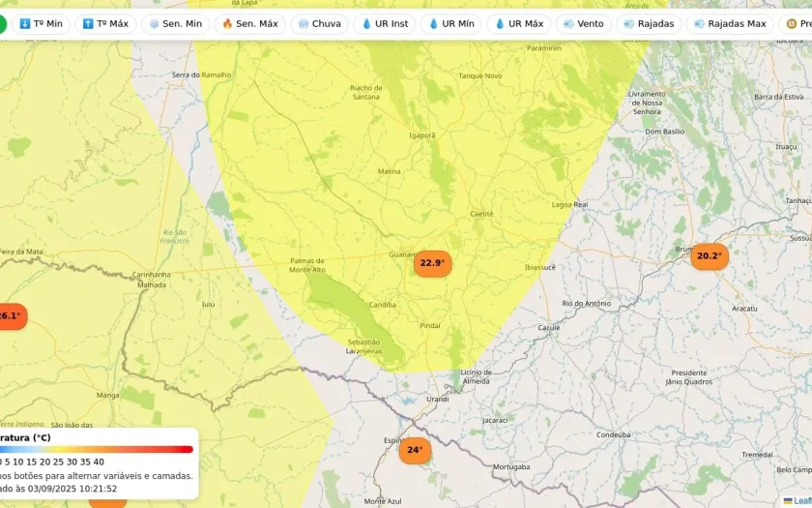
Task: Select the Tº Min variable button
Action: click(41, 24)
